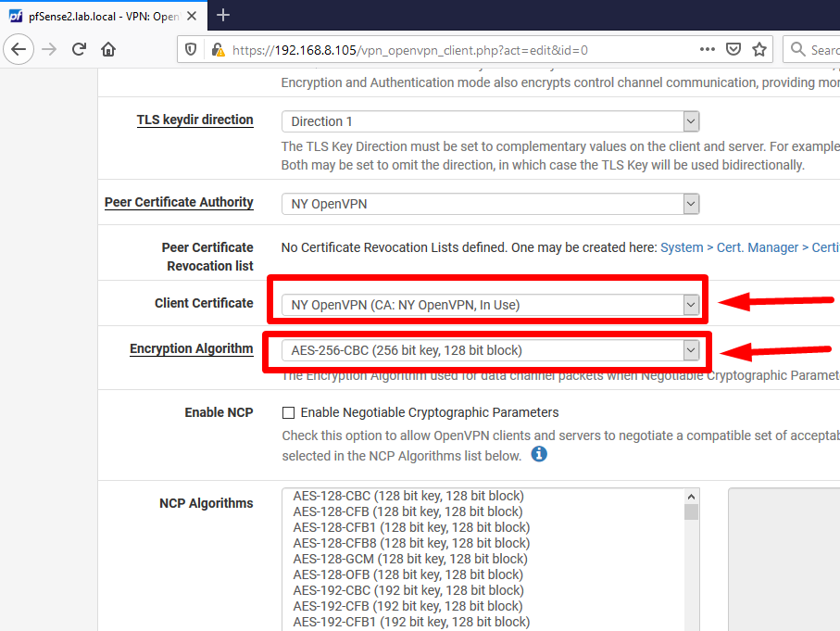Select AES-192-CFB in the NCP Algorithms list
Viewport: 840px width, 631px height.
tap(407, 606)
